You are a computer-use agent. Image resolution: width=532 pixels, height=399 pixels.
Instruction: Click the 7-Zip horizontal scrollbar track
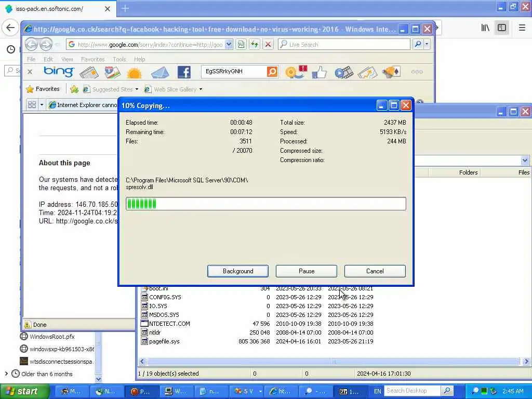click(x=334, y=362)
